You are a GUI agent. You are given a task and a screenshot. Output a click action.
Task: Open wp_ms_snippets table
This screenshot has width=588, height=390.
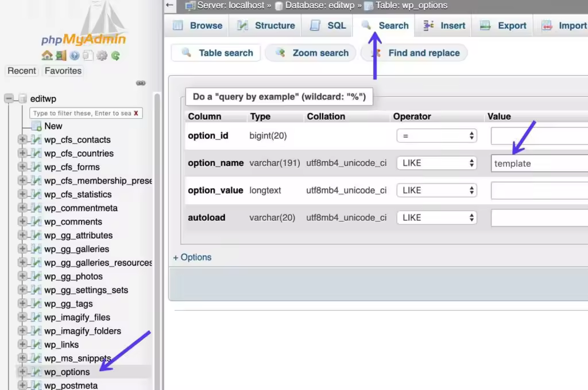click(78, 358)
